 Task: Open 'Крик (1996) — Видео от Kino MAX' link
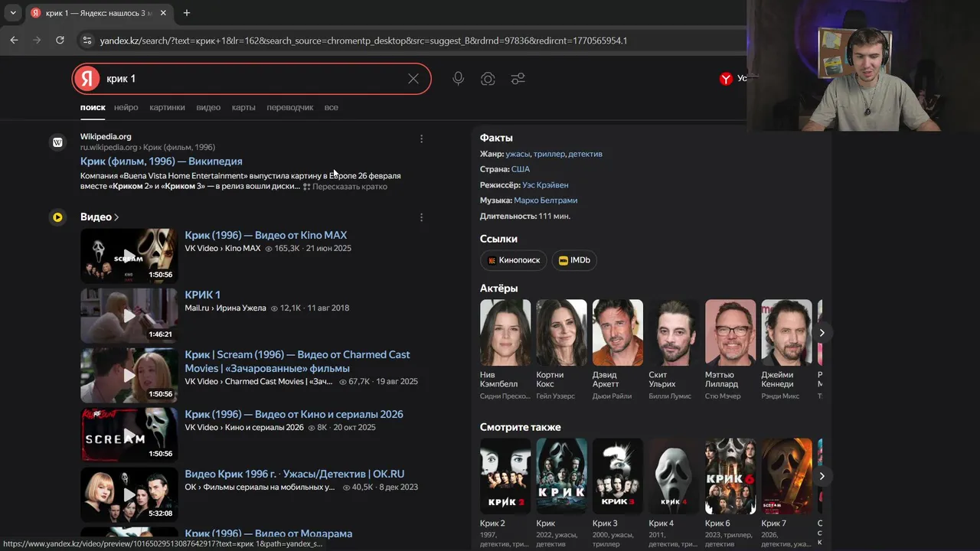(266, 235)
